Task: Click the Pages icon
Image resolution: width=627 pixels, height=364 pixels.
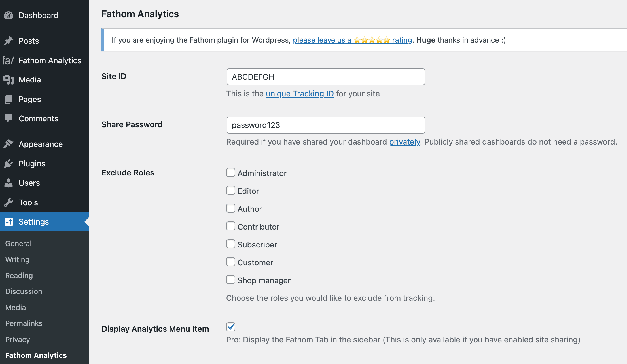Action: coord(8,99)
